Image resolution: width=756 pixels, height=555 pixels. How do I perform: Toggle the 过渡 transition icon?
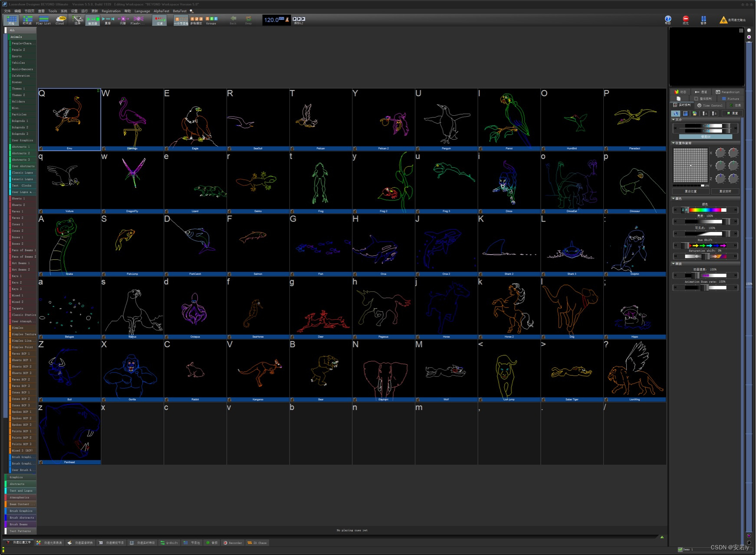[160, 20]
